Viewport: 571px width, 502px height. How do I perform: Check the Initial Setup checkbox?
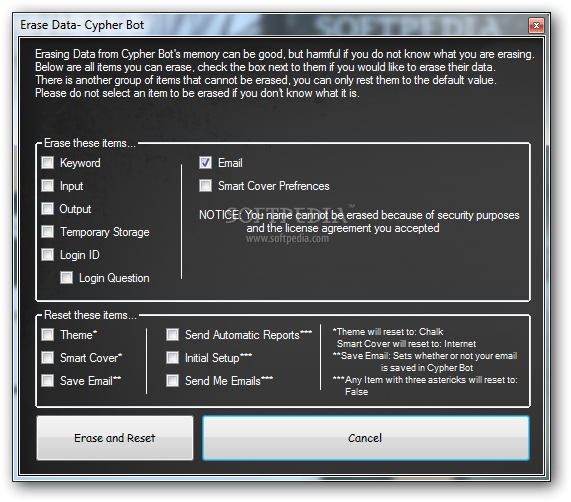[173, 357]
